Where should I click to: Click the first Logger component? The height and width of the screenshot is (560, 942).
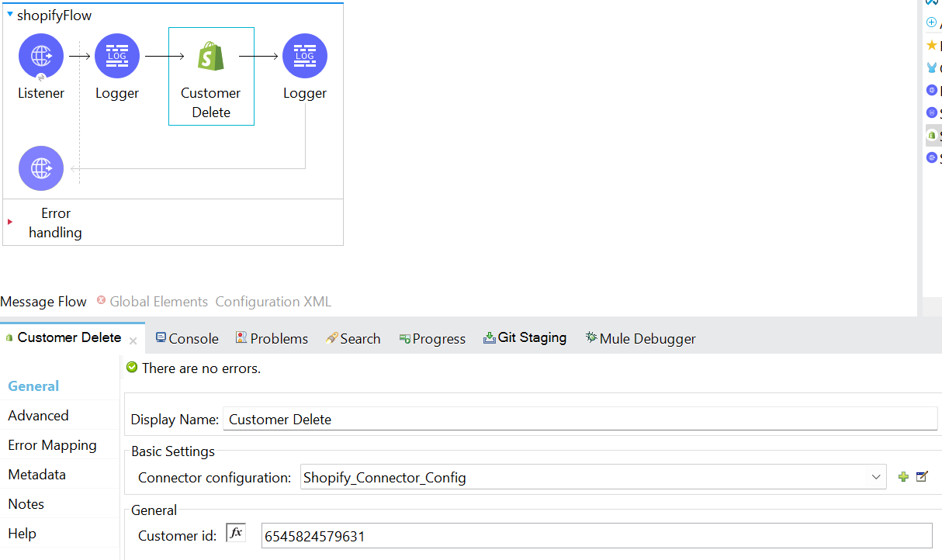click(x=117, y=56)
